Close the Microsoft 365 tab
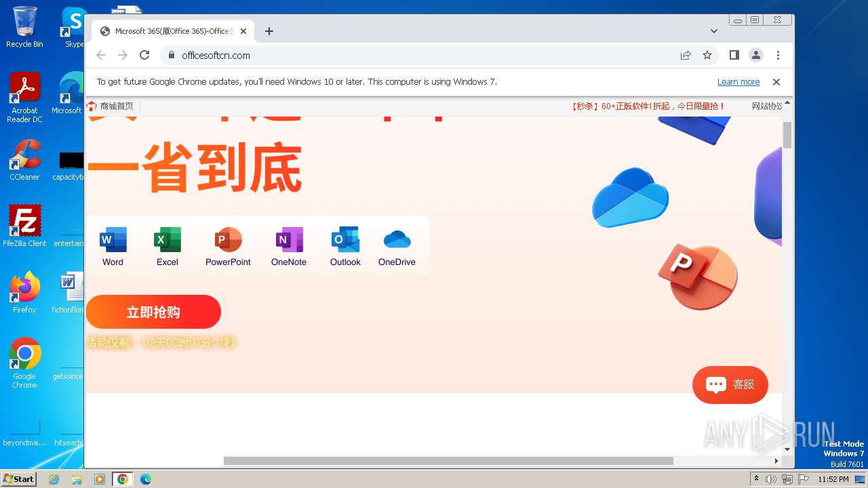868x488 pixels. click(243, 31)
